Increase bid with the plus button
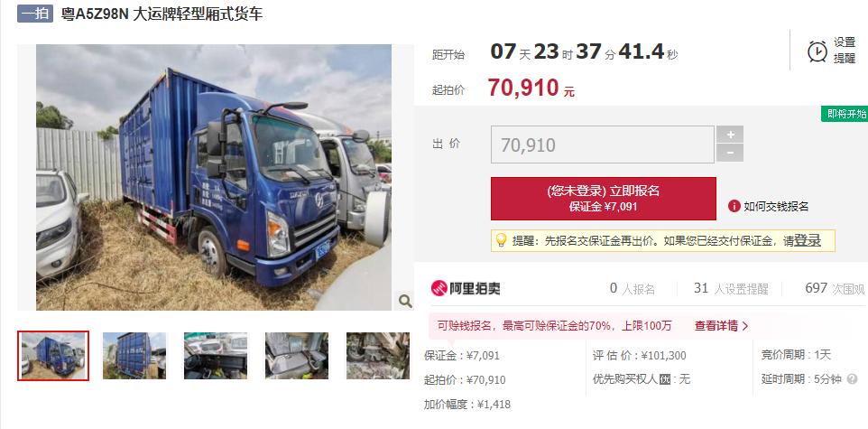The image size is (868, 429). coord(730,135)
